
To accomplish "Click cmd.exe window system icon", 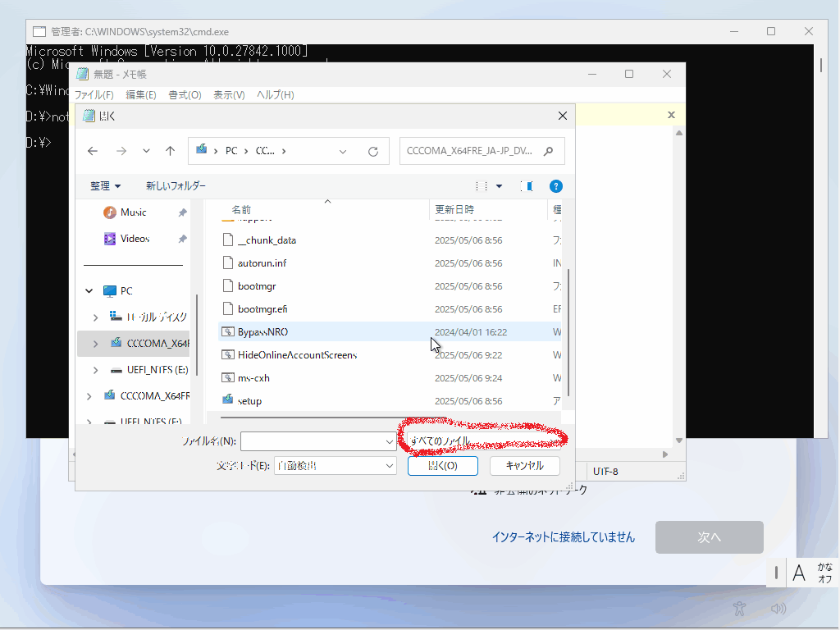I will tap(39, 32).
